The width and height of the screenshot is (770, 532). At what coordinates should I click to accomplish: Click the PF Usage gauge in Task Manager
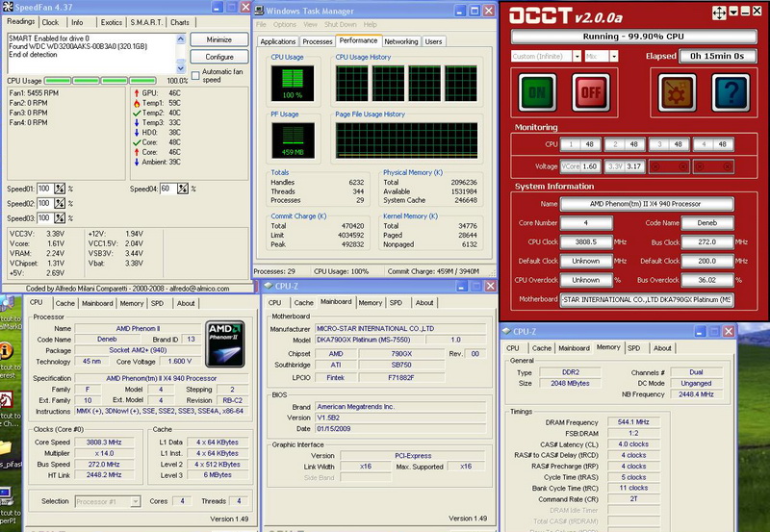tap(293, 140)
